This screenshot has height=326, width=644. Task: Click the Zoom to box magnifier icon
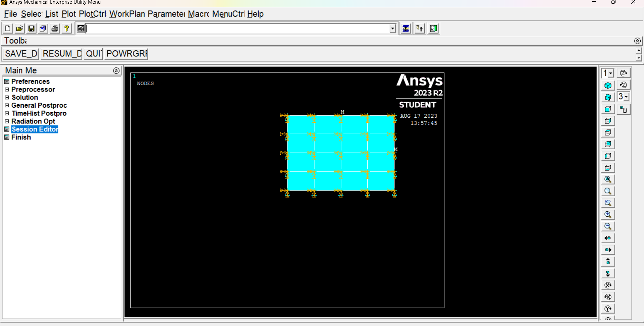(608, 191)
